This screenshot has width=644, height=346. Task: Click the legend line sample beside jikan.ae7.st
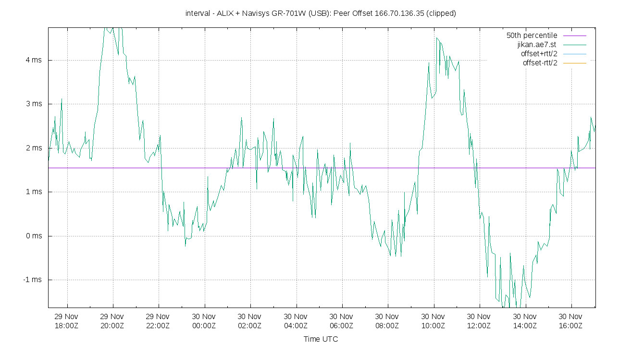[x=574, y=45]
